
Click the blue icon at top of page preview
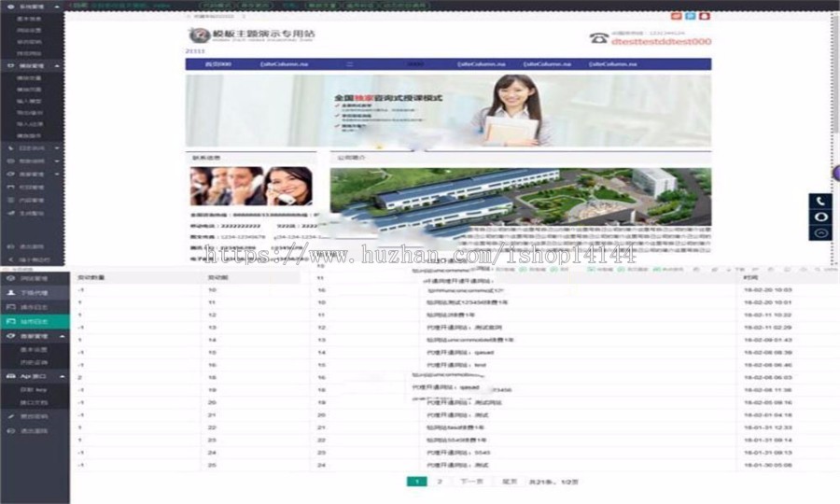coord(690,16)
